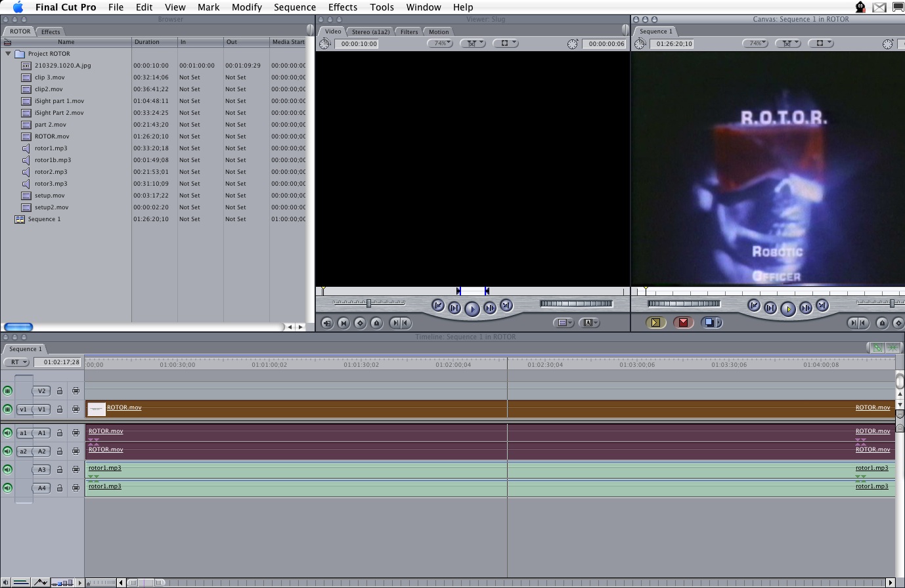Click blue Replace edit button in Canvas

711,322
